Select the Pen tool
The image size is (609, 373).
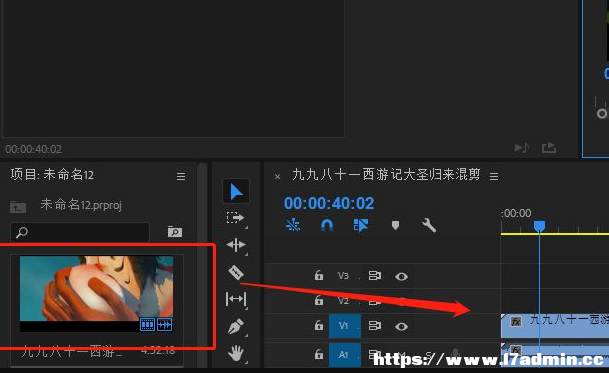point(236,326)
